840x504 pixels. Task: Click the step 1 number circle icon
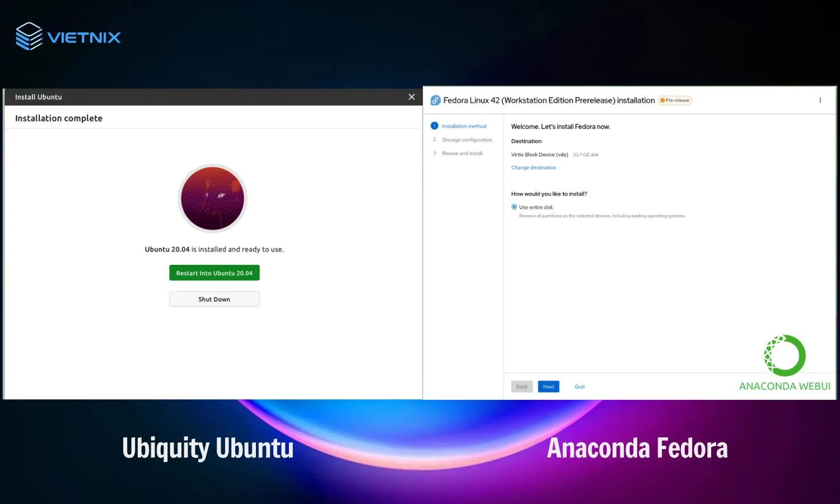coord(434,126)
